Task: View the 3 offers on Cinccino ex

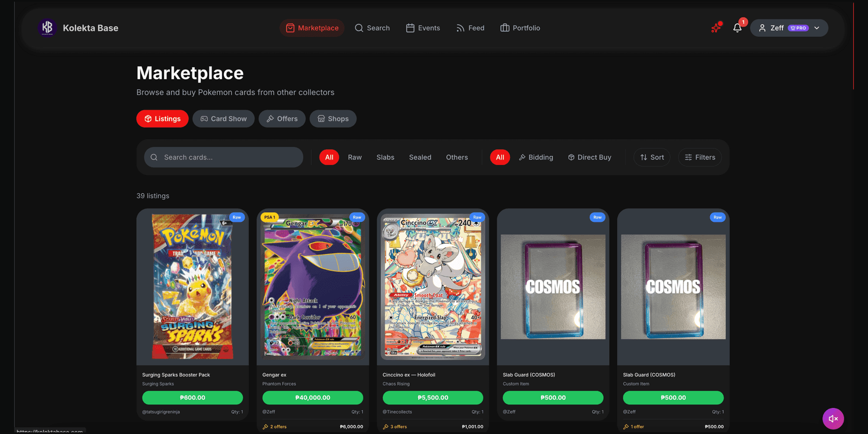Action: tap(395, 426)
